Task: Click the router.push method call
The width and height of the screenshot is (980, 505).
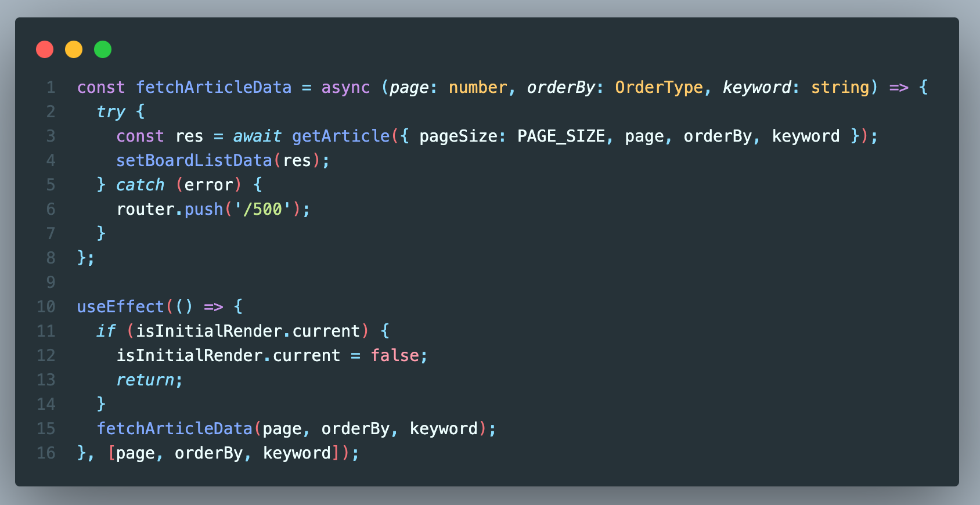Action: [170, 209]
